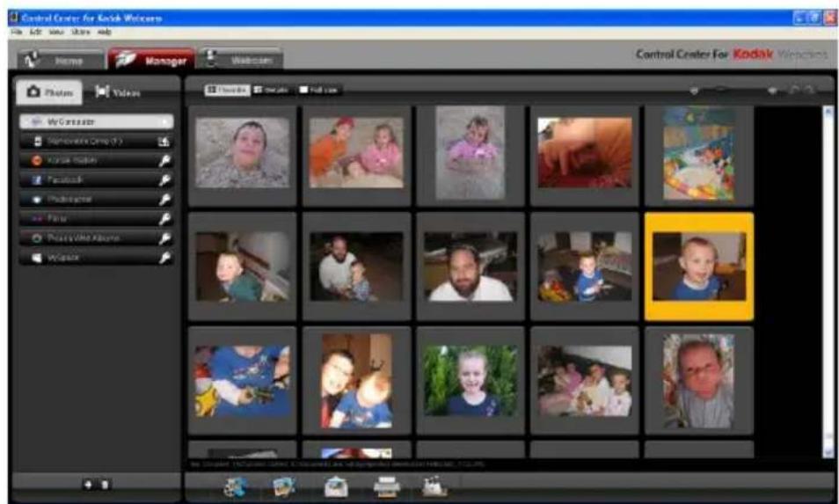This screenshot has width=839, height=504.
Task: Choose the Photobucket source
Action: (97, 200)
